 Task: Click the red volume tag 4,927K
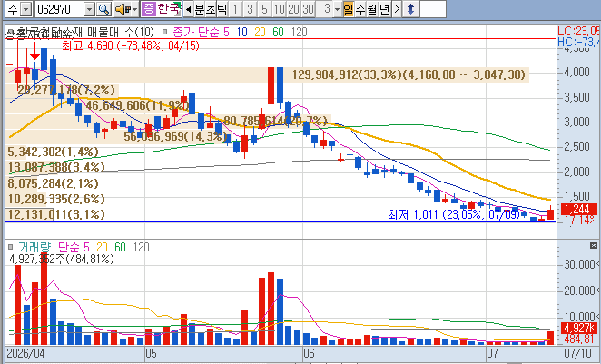pos(579,328)
